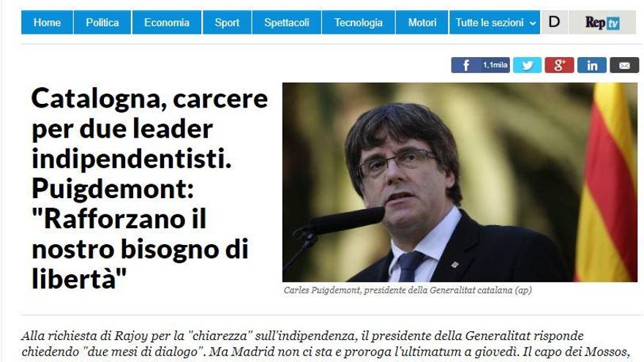Image resolution: width=644 pixels, height=362 pixels.
Task: Open the Rep TV logo
Action: [602, 22]
